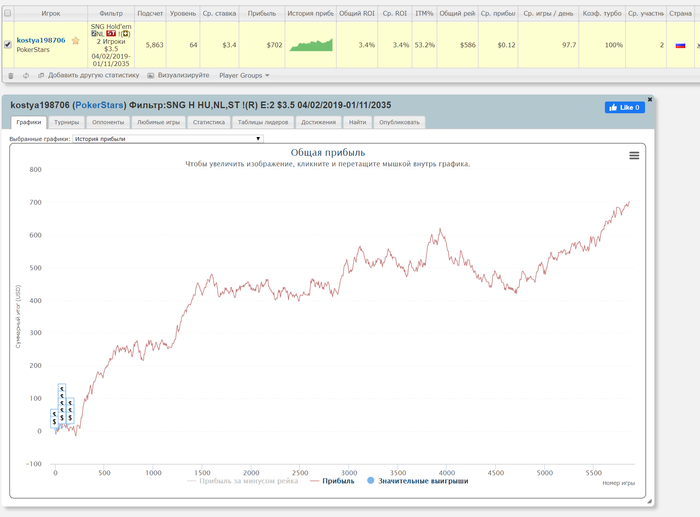Sort by the Коэф. турбо column header
The image size is (700, 517).
pyautogui.click(x=602, y=13)
